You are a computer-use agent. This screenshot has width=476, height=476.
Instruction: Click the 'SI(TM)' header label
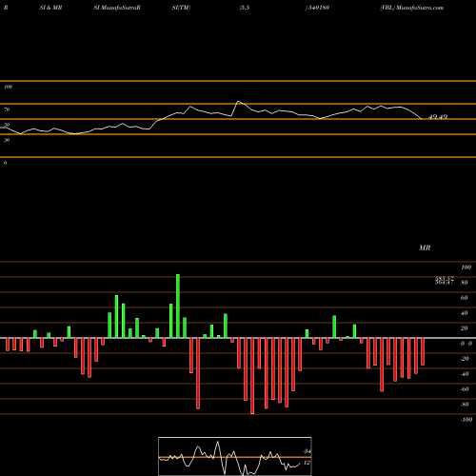coord(181,8)
